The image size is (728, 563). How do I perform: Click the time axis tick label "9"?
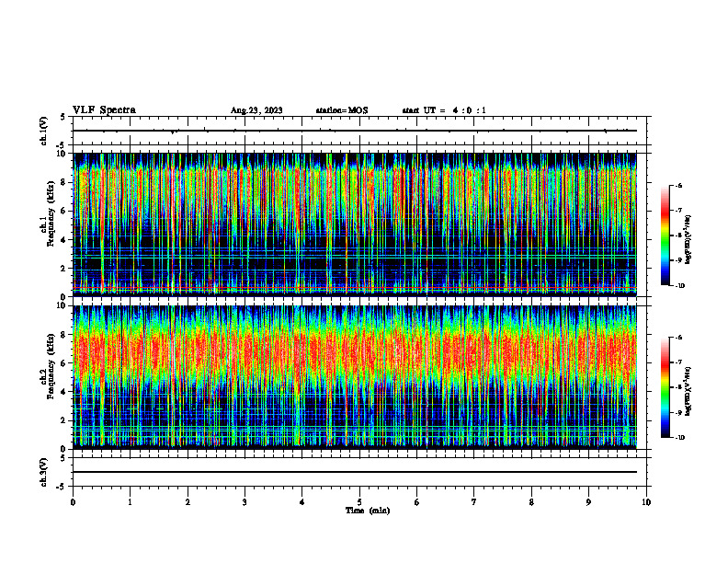588,502
